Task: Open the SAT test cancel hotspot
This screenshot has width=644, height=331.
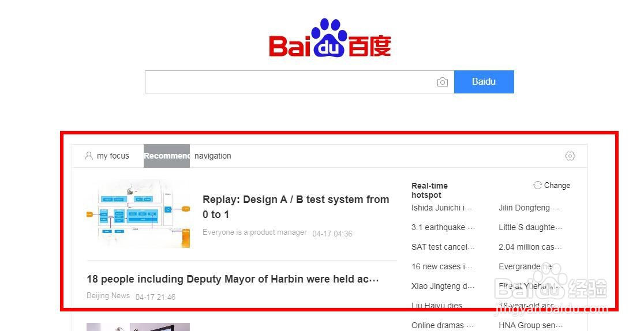Action: pyautogui.click(x=443, y=247)
